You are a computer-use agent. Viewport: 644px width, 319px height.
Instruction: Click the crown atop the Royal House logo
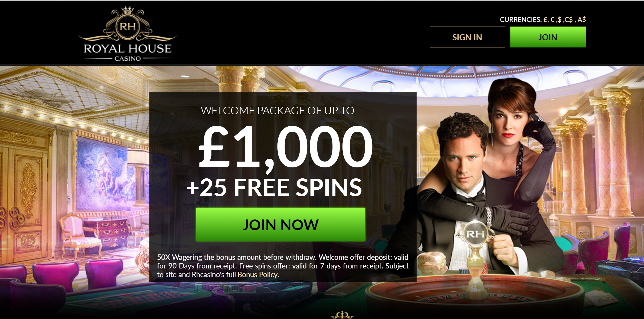click(x=128, y=10)
